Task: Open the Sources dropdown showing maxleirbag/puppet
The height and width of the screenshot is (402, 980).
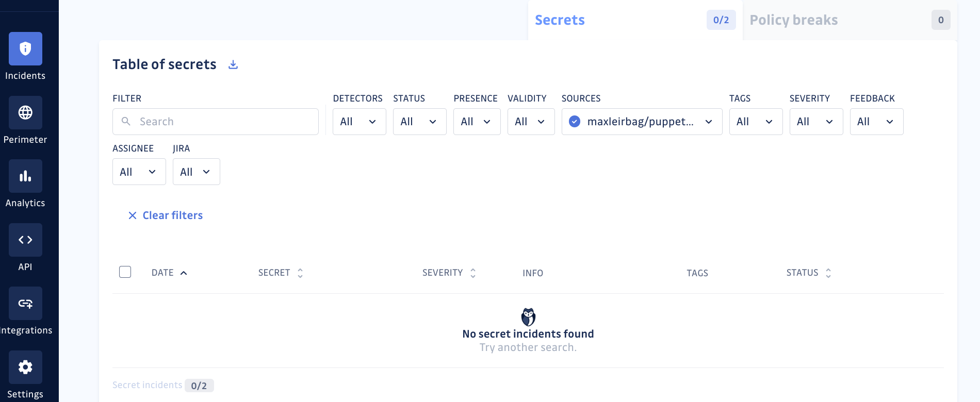Action: [642, 122]
